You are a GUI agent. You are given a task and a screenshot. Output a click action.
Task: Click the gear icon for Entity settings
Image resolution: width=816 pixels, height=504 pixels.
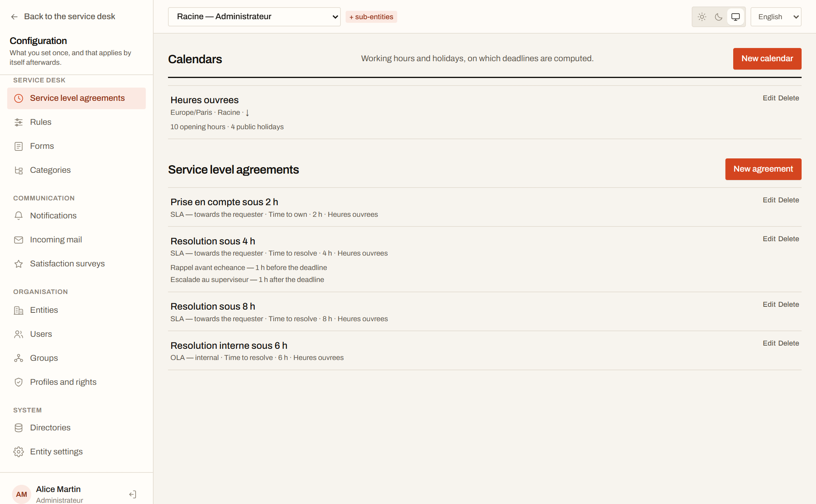pos(19,452)
